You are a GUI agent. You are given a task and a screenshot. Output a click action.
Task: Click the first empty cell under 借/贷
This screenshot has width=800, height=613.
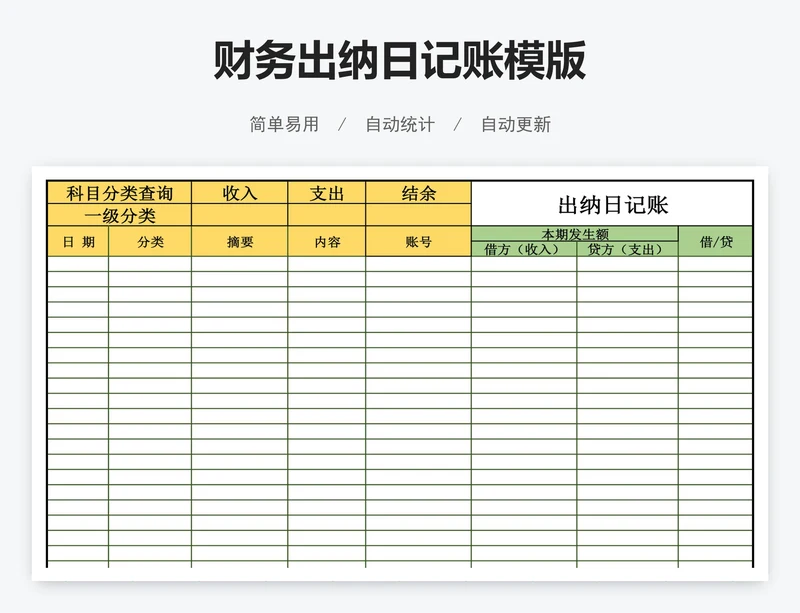[716, 264]
